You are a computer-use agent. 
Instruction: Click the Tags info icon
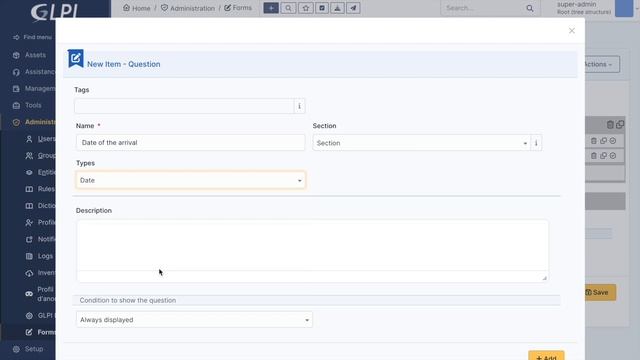[299, 106]
